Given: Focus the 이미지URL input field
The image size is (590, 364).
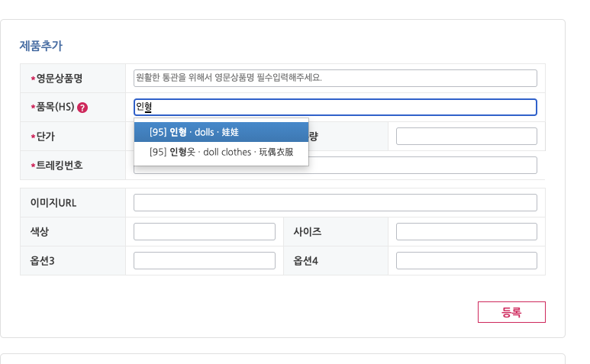Looking at the screenshot, I should (x=335, y=203).
